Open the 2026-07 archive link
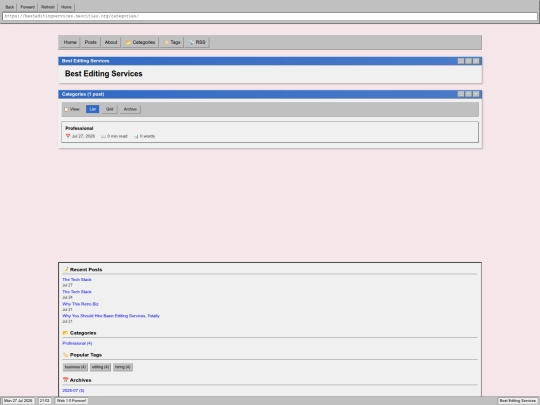The height and width of the screenshot is (405, 540). [x=73, y=391]
